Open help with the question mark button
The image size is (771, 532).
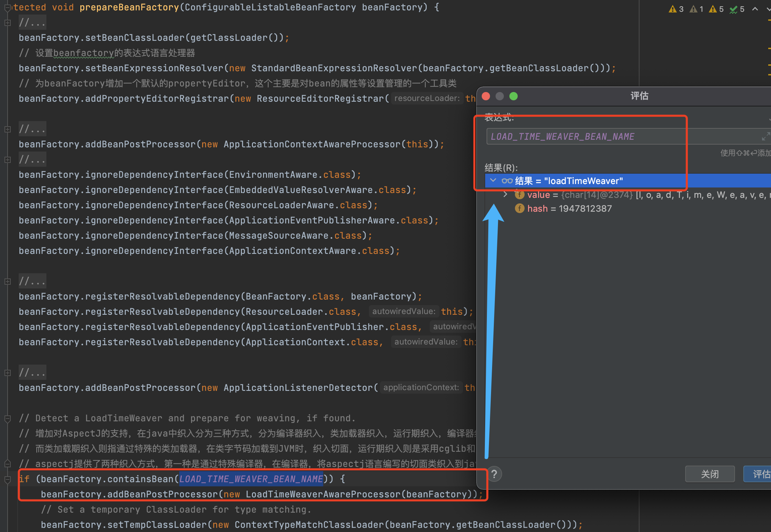coord(494,474)
